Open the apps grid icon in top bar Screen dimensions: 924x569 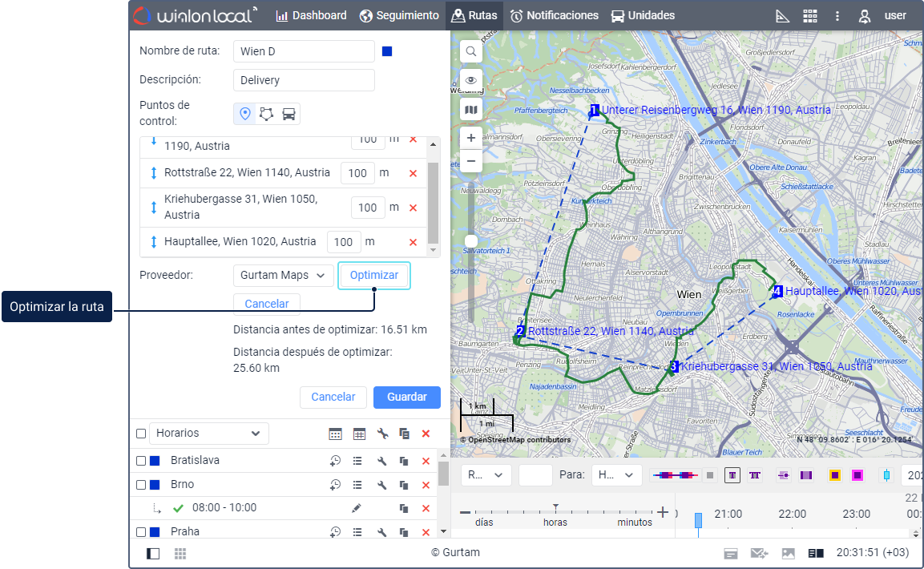pos(810,16)
